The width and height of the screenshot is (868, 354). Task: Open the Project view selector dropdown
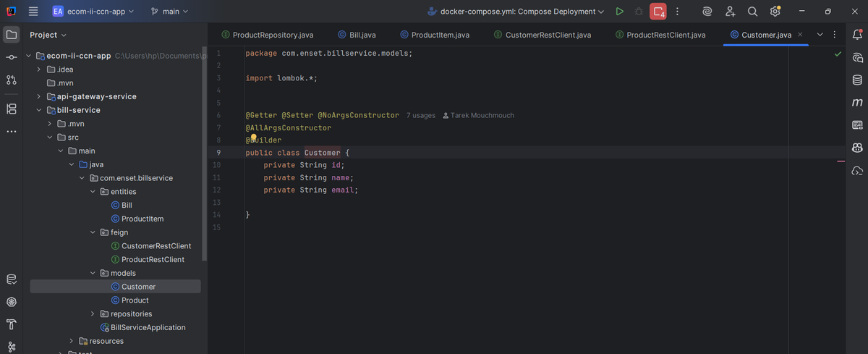click(x=48, y=35)
